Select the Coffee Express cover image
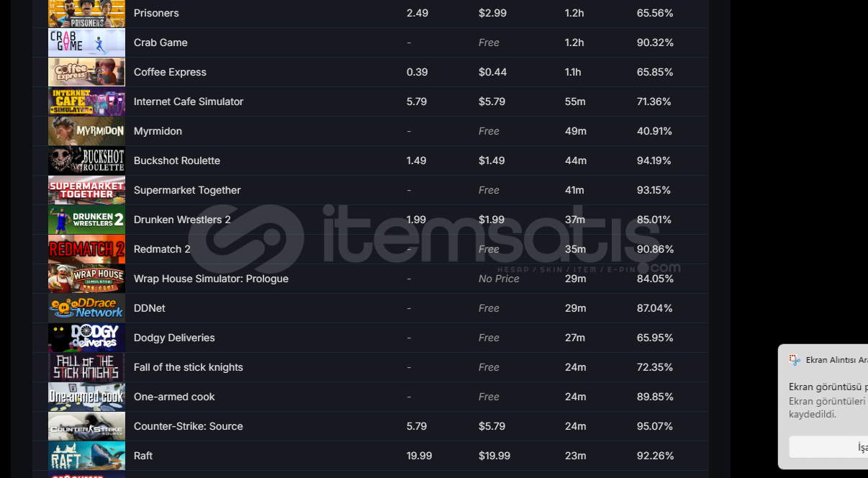Image resolution: width=868 pixels, height=478 pixels. [x=86, y=72]
